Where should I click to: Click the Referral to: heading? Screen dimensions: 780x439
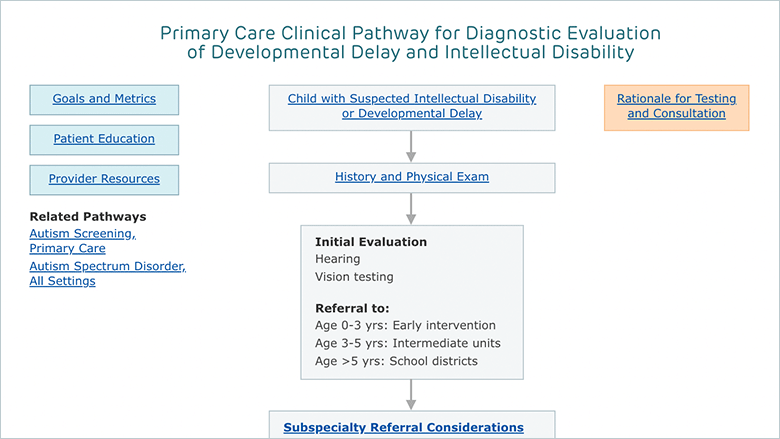coord(352,309)
